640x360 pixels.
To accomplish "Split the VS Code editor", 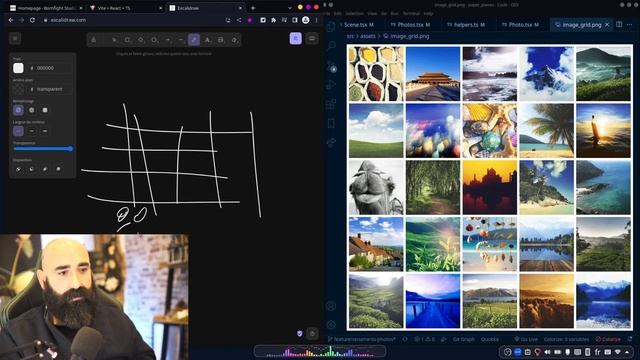I will pos(619,24).
